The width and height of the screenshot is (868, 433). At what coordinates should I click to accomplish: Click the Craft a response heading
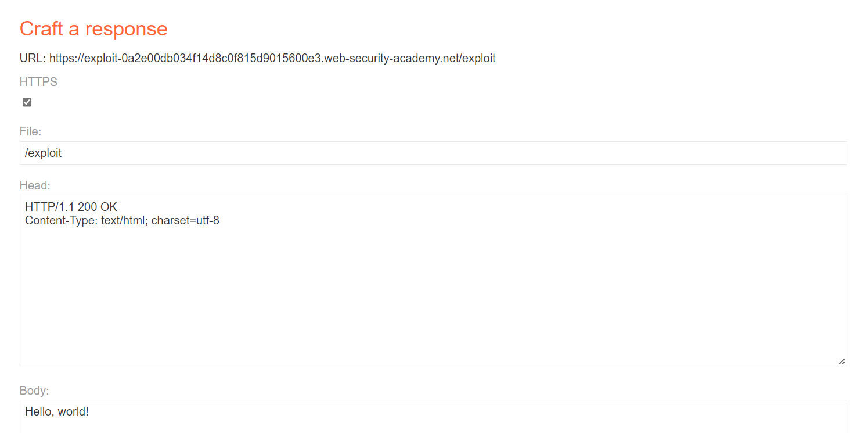point(93,28)
